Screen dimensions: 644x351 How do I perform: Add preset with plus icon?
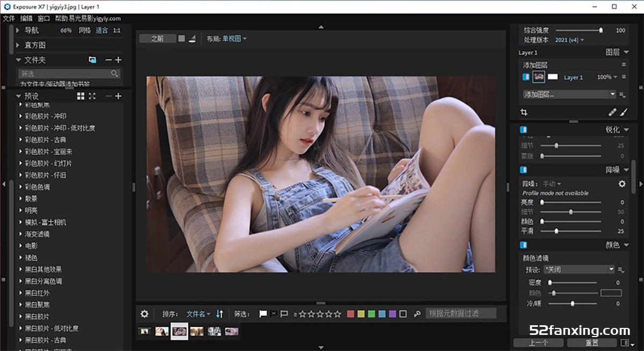119,96
